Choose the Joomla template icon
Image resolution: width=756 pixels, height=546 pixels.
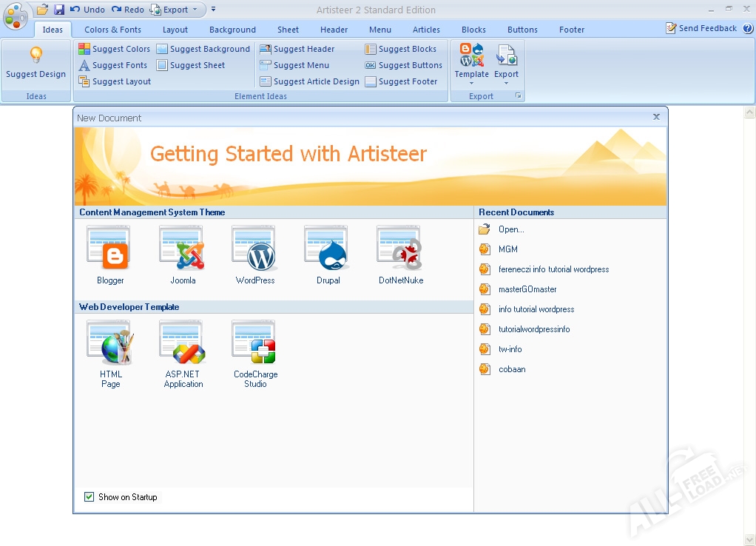(x=183, y=249)
